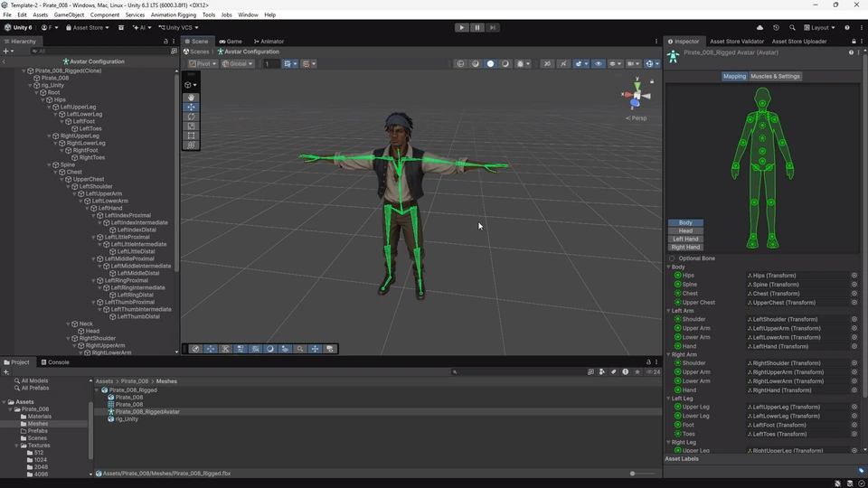The width and height of the screenshot is (868, 488).
Task: Click the Step frame button
Action: click(x=492, y=28)
